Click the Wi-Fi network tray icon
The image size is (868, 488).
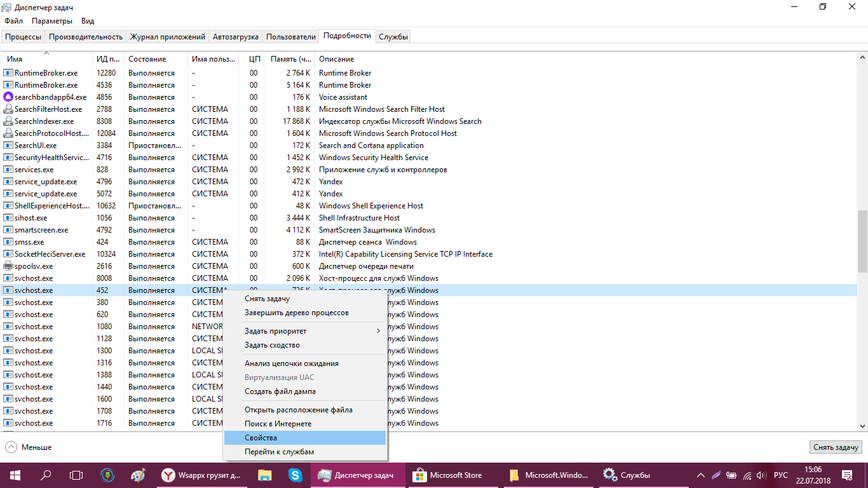pos(747,475)
